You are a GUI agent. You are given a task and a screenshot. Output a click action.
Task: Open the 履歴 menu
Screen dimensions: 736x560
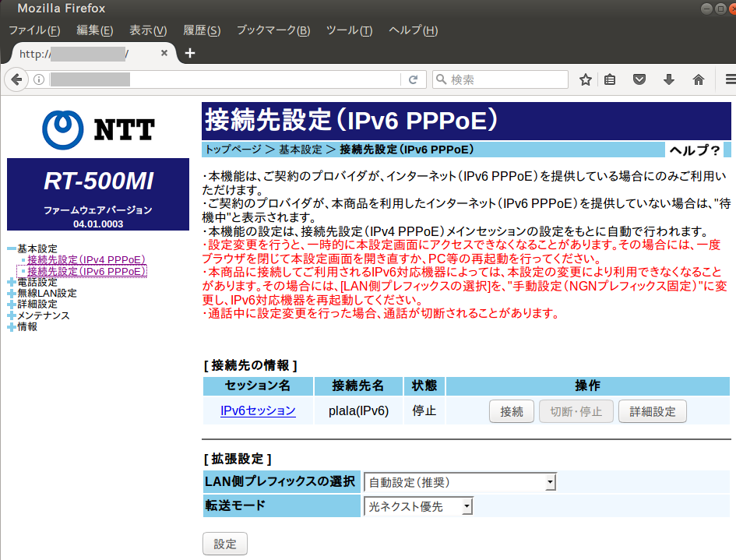click(202, 30)
